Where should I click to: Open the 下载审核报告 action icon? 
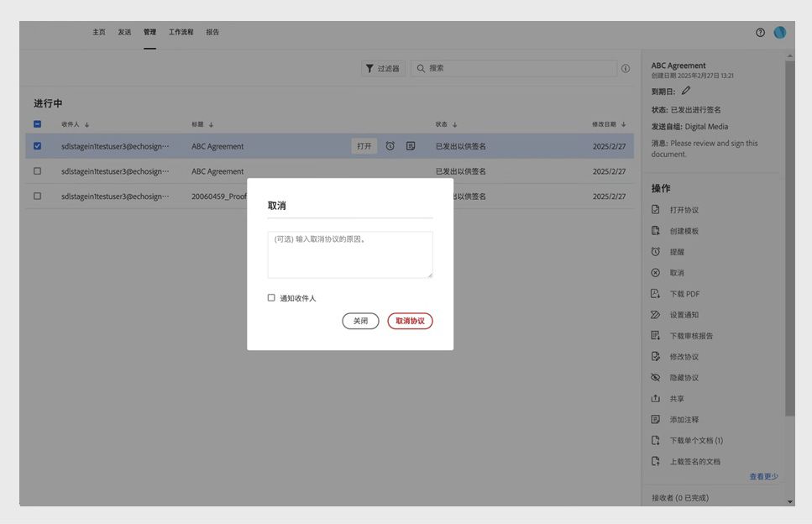pos(655,335)
